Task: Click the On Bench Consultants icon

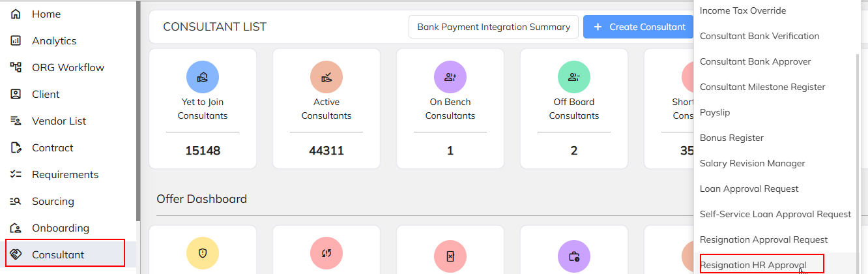Action: tap(450, 76)
